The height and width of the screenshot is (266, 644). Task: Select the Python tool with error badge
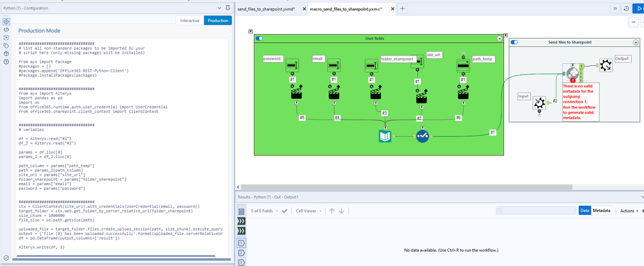click(x=571, y=73)
